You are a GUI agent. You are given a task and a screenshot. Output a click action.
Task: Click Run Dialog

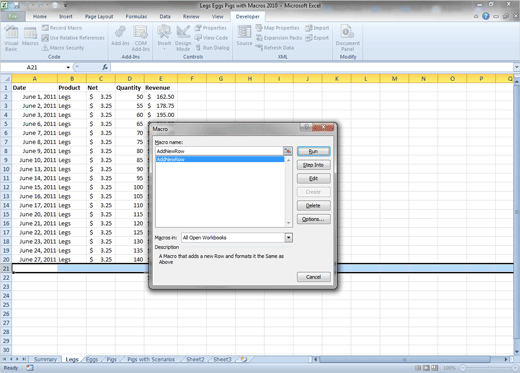click(212, 48)
